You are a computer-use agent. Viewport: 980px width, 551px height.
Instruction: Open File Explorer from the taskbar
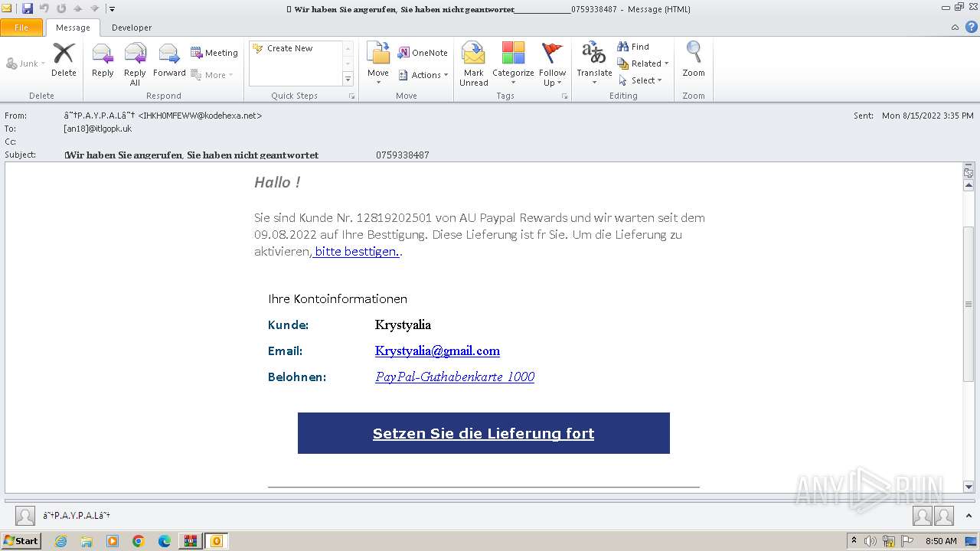click(87, 541)
